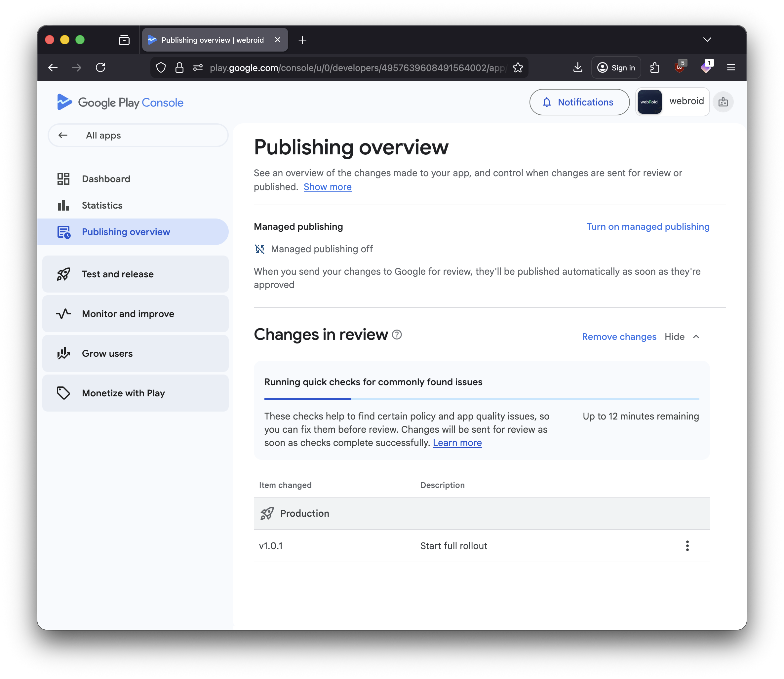This screenshot has height=679, width=784.
Task: Click the purple extension icon with badge 1
Action: pyautogui.click(x=706, y=67)
